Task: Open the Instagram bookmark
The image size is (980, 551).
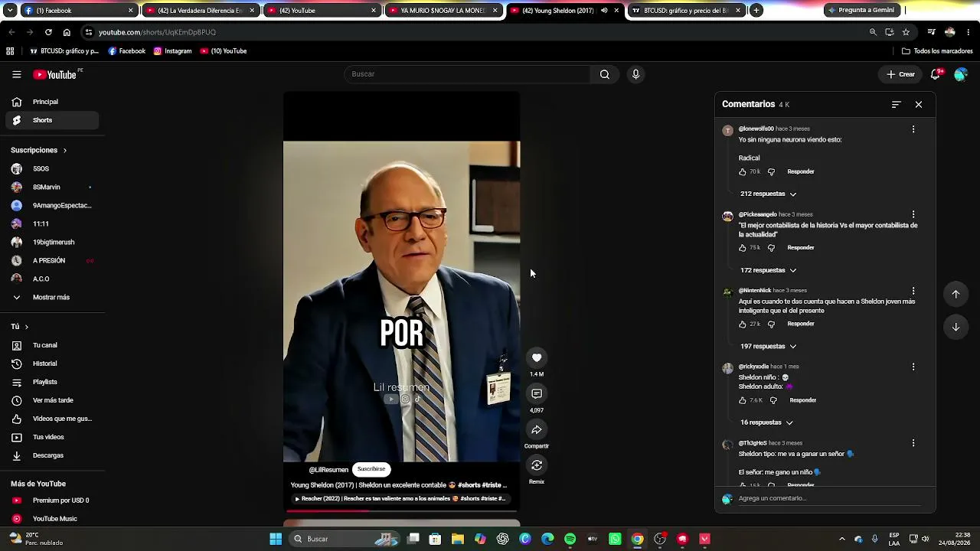Action: click(173, 51)
